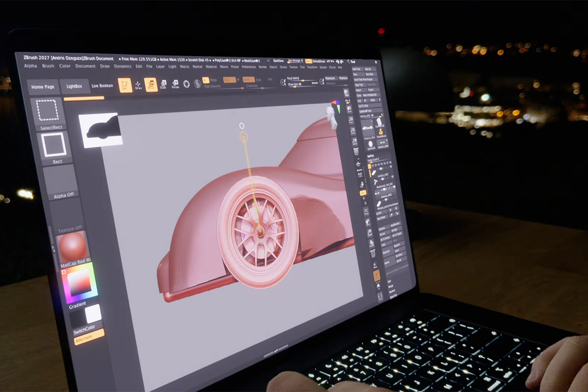Open LightBox browser
This screenshot has height=392, width=588.
(74, 86)
